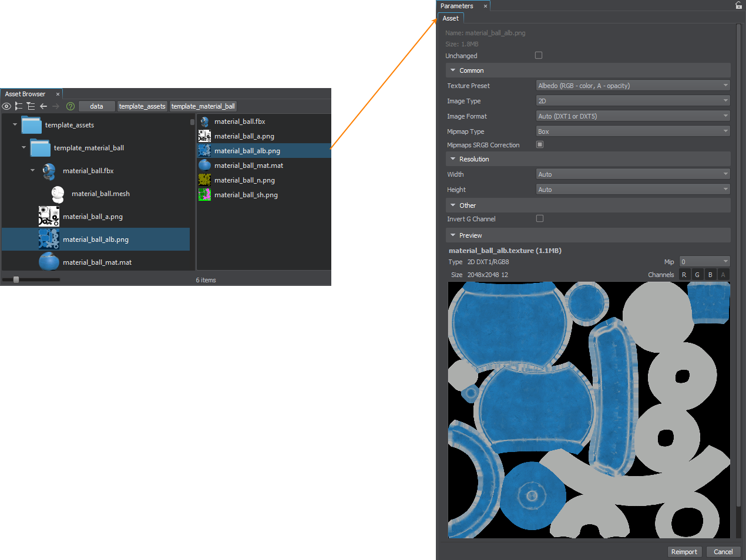Select material_ball_n.png normal map icon

tap(204, 180)
